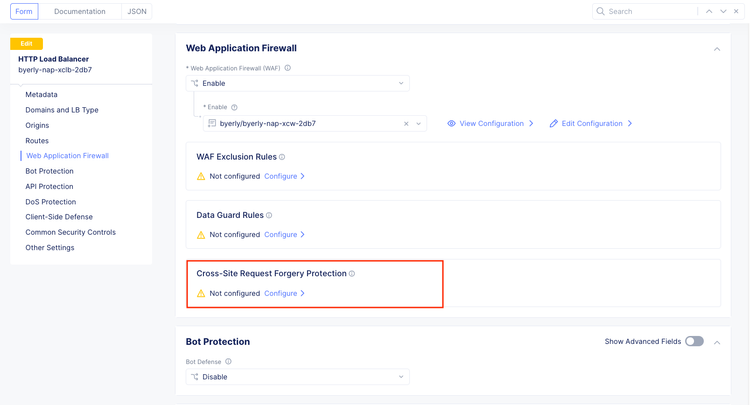Open the Bot Defense Disable dropdown
Viewport: 750px width, 405px height.
pyautogui.click(x=298, y=377)
